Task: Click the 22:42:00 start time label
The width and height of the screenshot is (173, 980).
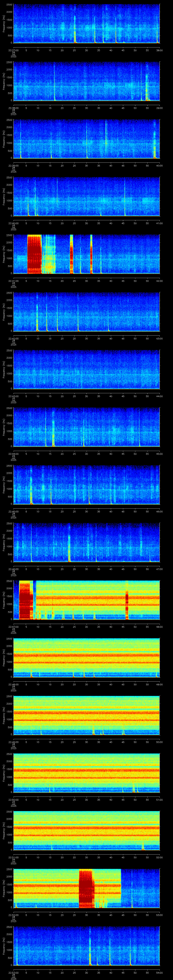Action: tap(13, 339)
